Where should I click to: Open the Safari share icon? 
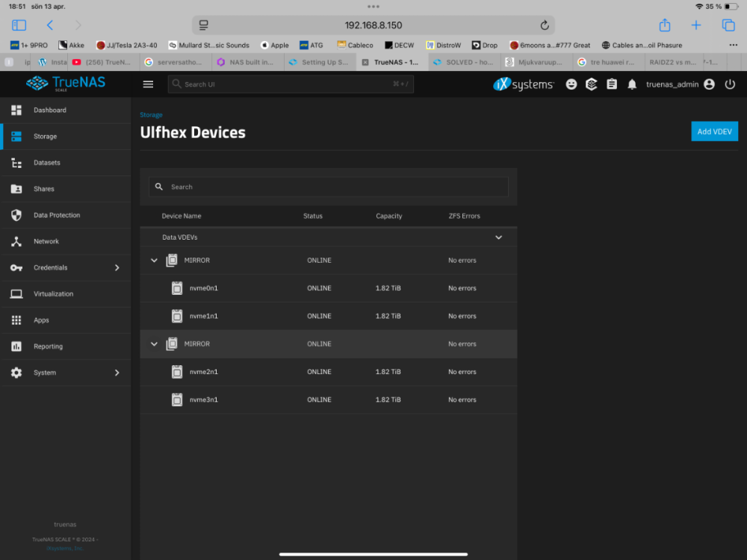(664, 25)
